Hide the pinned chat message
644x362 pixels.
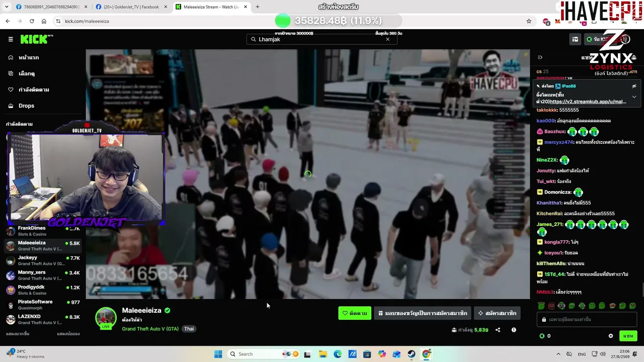634,86
